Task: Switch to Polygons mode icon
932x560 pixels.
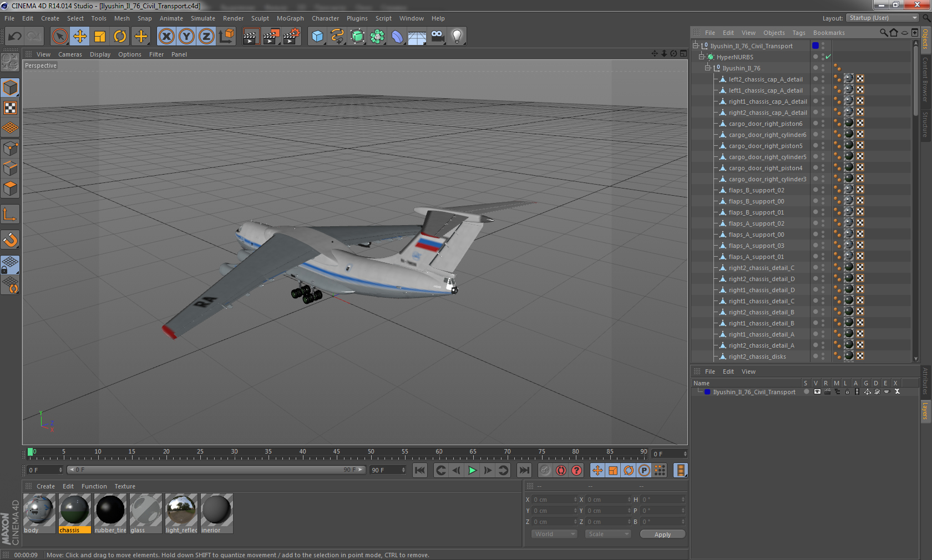Action: [10, 189]
